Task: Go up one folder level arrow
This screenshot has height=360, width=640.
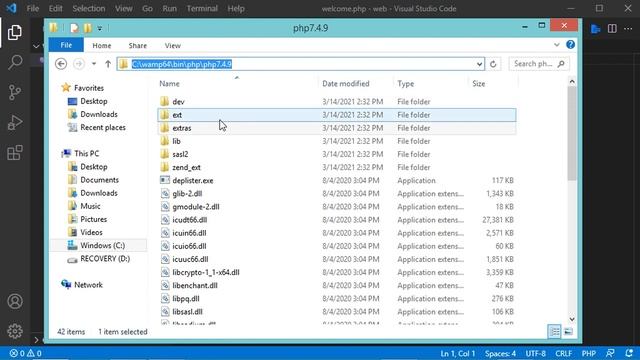Action: [108, 64]
